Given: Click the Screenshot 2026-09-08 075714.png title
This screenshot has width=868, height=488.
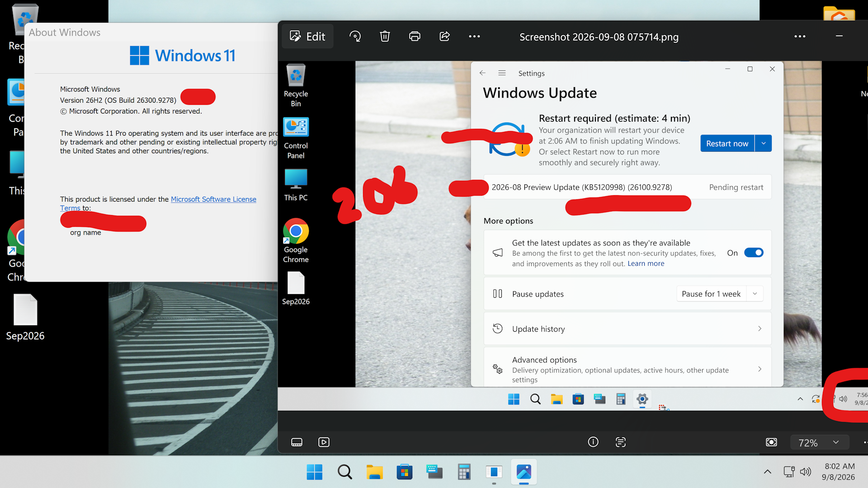Looking at the screenshot, I should tap(599, 37).
